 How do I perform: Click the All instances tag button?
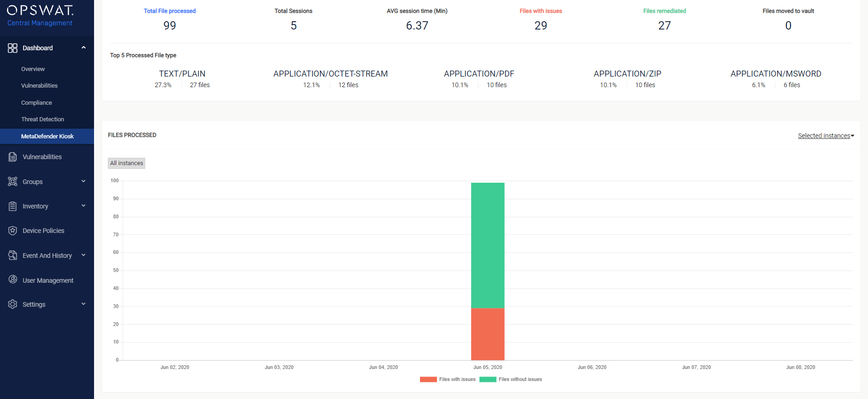click(x=127, y=163)
